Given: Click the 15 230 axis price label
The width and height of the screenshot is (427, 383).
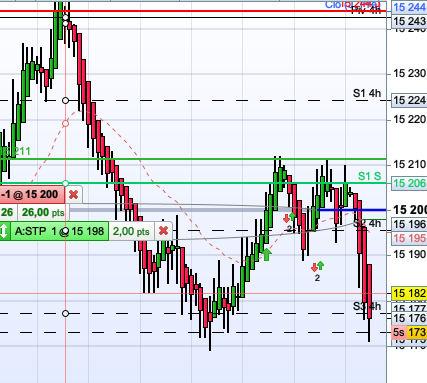Looking at the screenshot, I should click(409, 73).
